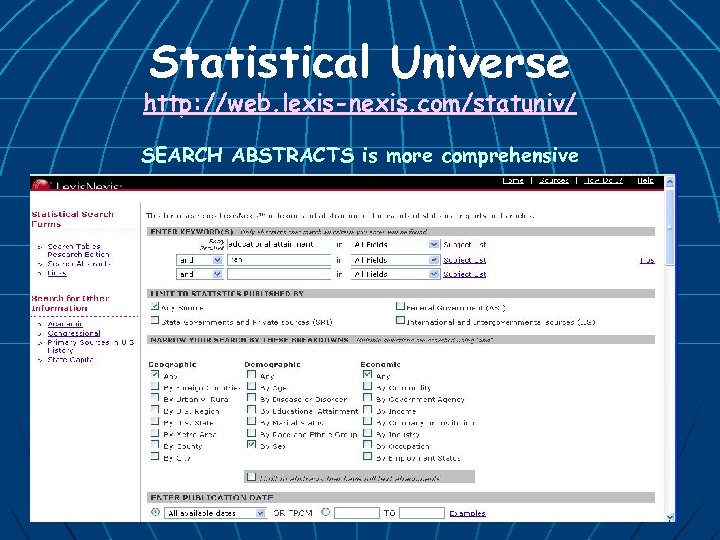The height and width of the screenshot is (540, 720).
Task: Click the second keyword input field
Action: pos(279,260)
